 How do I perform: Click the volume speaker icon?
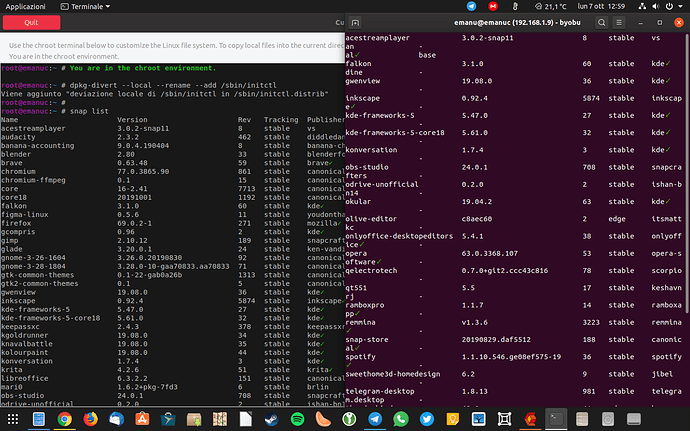click(x=656, y=6)
